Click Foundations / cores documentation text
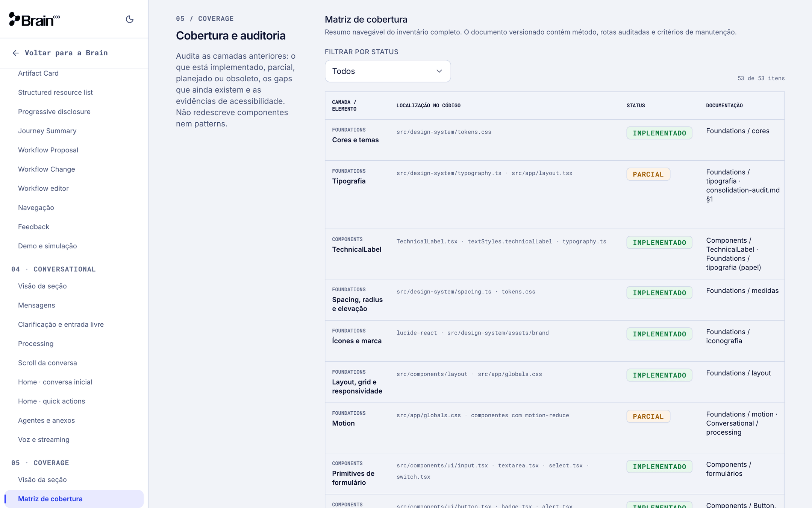Image resolution: width=812 pixels, height=508 pixels. point(738,131)
